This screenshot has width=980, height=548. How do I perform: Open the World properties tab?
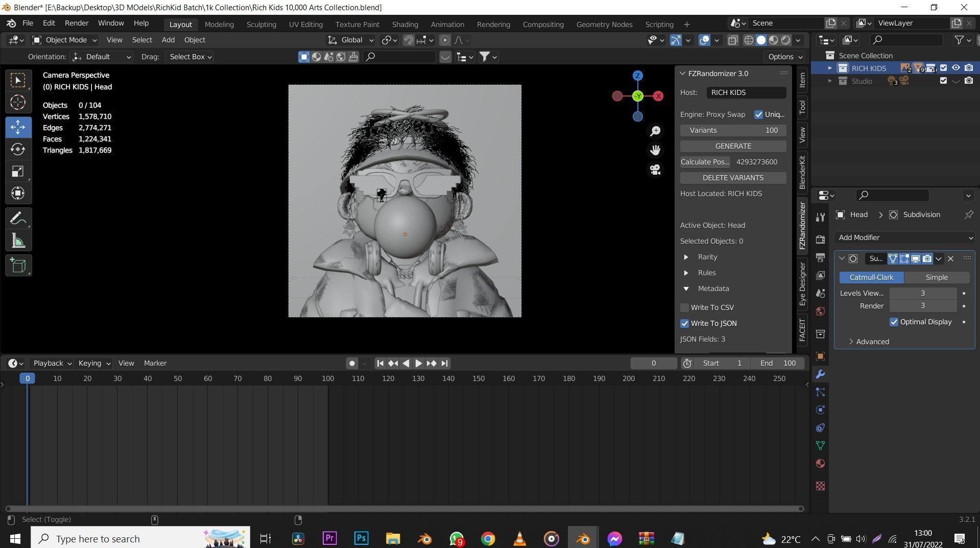pyautogui.click(x=820, y=312)
